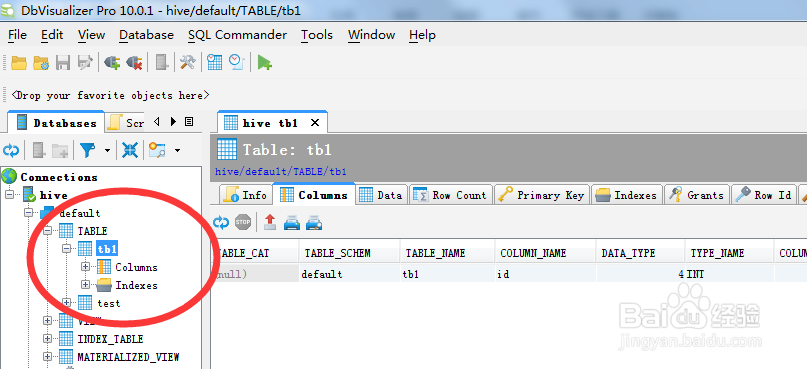Viewport: 807px width, 369px height.
Task: Expand the INDEX_TABLE node
Action: pos(48,339)
